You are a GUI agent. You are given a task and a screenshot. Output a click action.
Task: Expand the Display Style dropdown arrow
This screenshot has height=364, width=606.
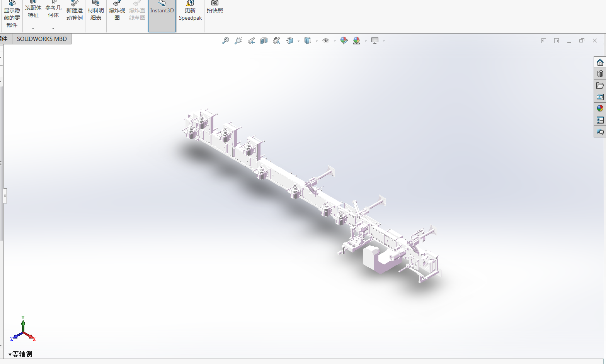[317, 41]
